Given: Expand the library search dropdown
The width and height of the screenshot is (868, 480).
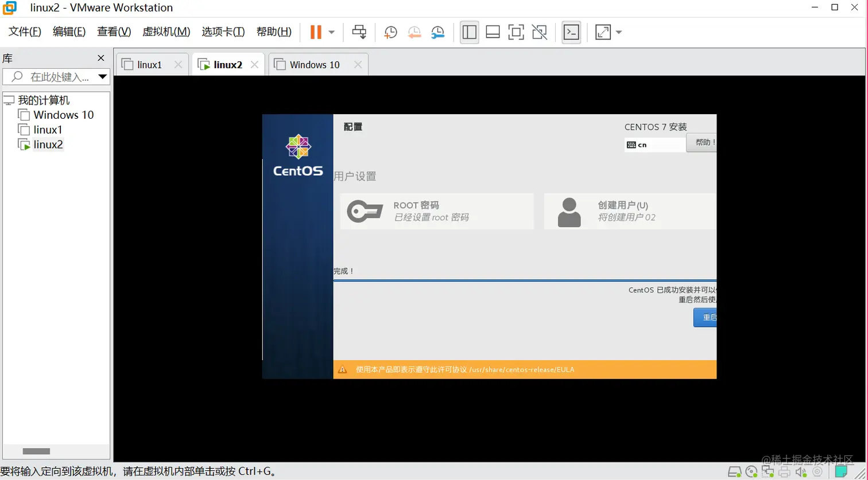Looking at the screenshot, I should click(x=103, y=76).
